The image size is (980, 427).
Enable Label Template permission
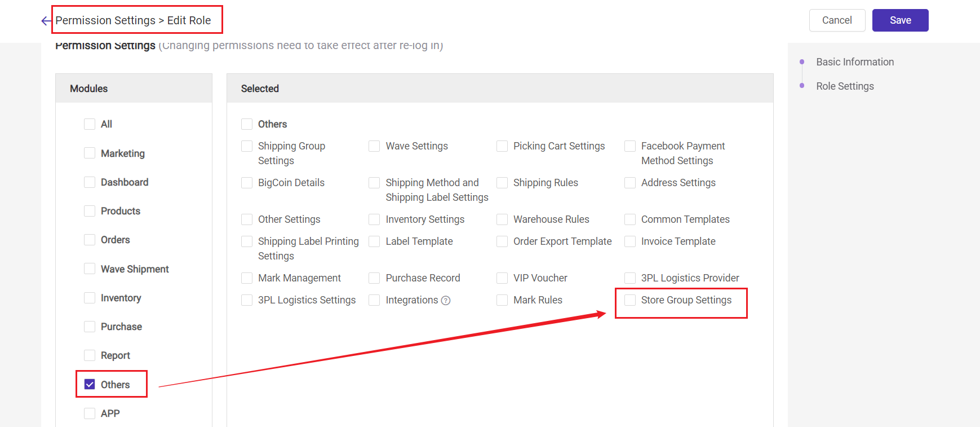(x=374, y=241)
